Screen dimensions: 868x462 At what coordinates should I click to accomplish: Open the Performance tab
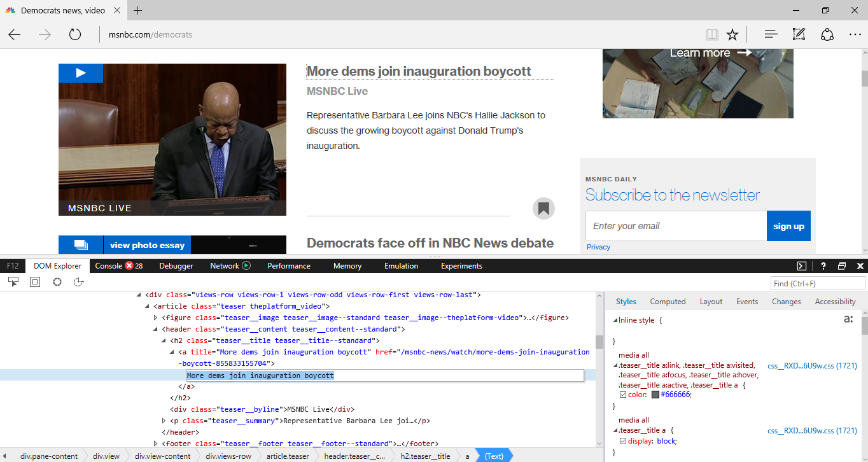290,266
